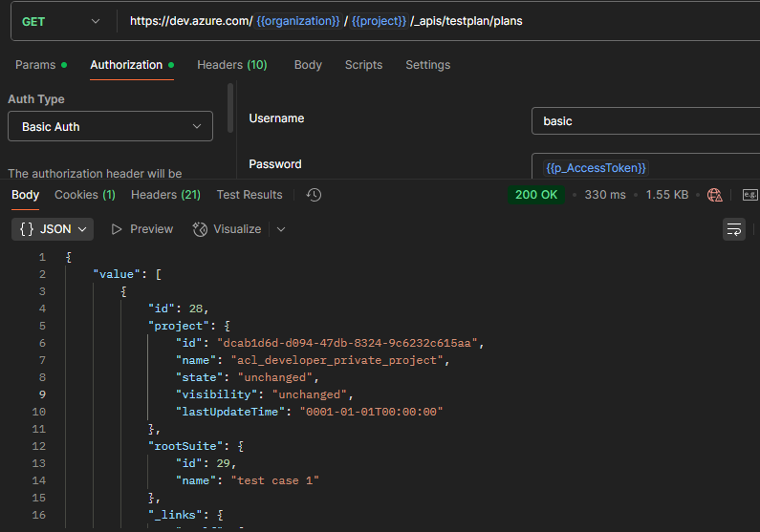Click the rootSuite id value 29
The image size is (760, 532).
[223, 463]
